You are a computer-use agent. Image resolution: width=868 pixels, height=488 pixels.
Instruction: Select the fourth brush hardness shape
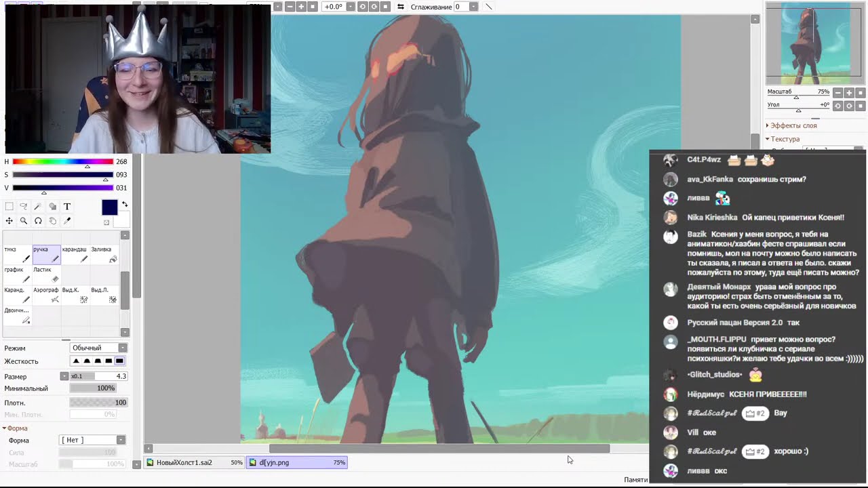click(108, 361)
